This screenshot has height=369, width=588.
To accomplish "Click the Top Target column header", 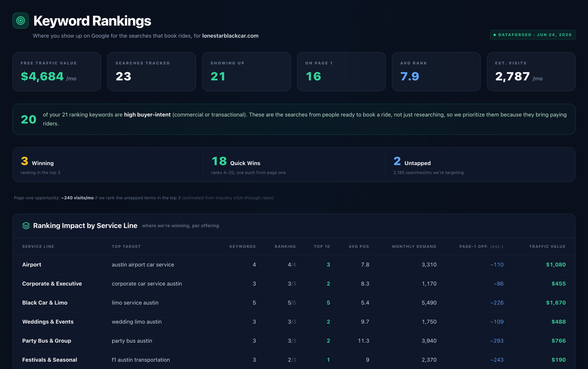I will pos(126,246).
